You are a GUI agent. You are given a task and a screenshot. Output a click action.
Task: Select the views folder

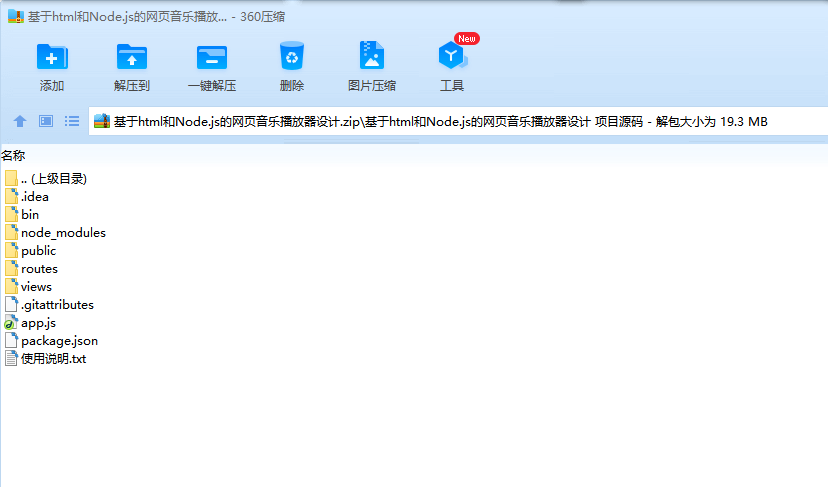29,286
